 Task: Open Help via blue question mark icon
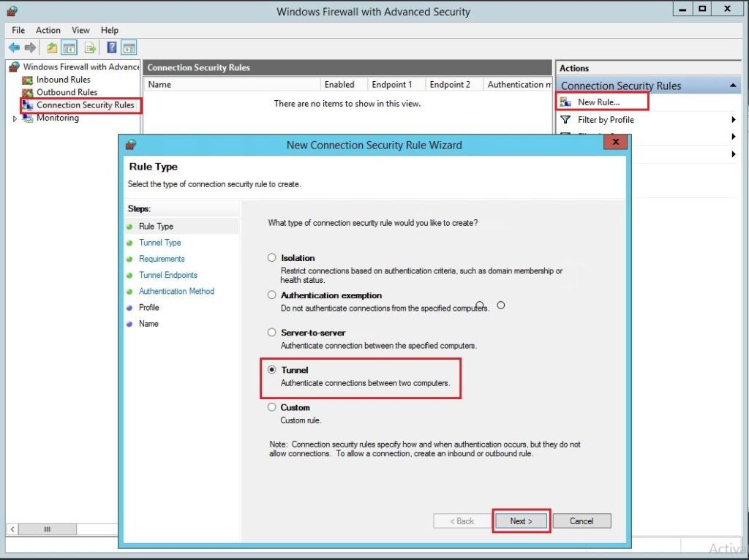[112, 48]
